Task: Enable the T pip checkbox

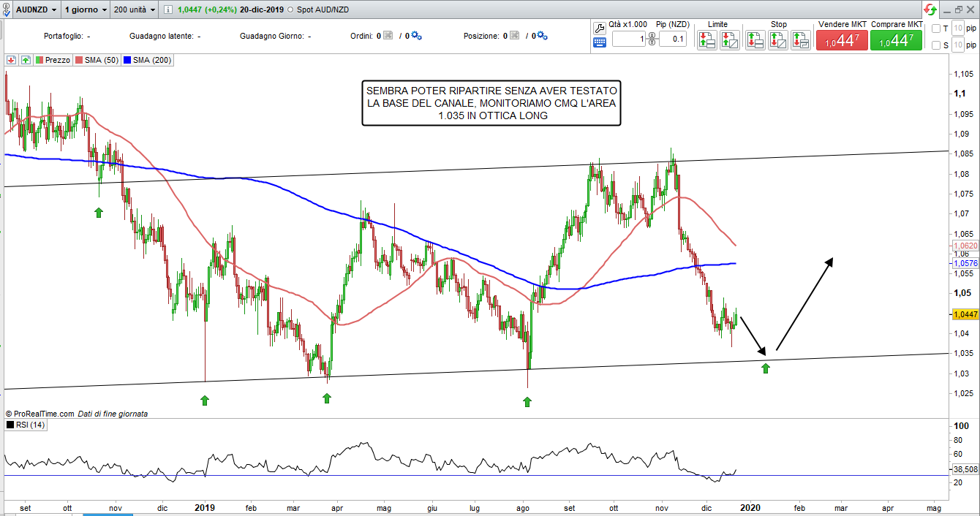Action: coord(936,29)
